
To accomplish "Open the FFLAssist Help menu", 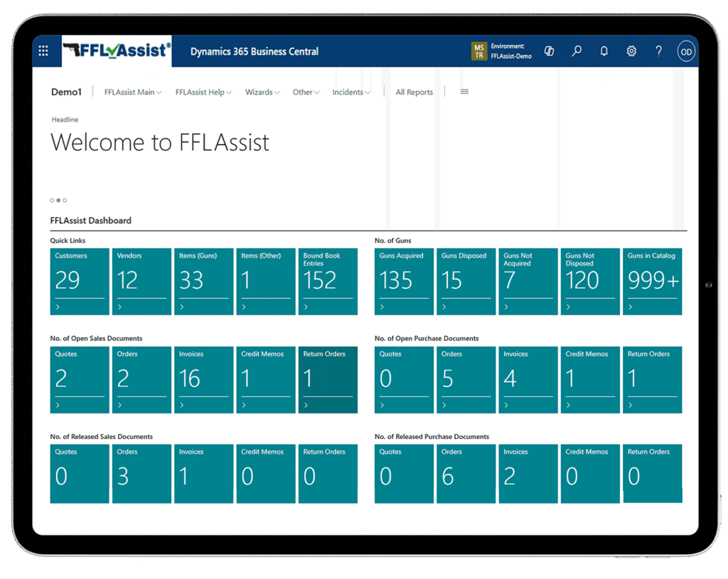I will click(203, 92).
